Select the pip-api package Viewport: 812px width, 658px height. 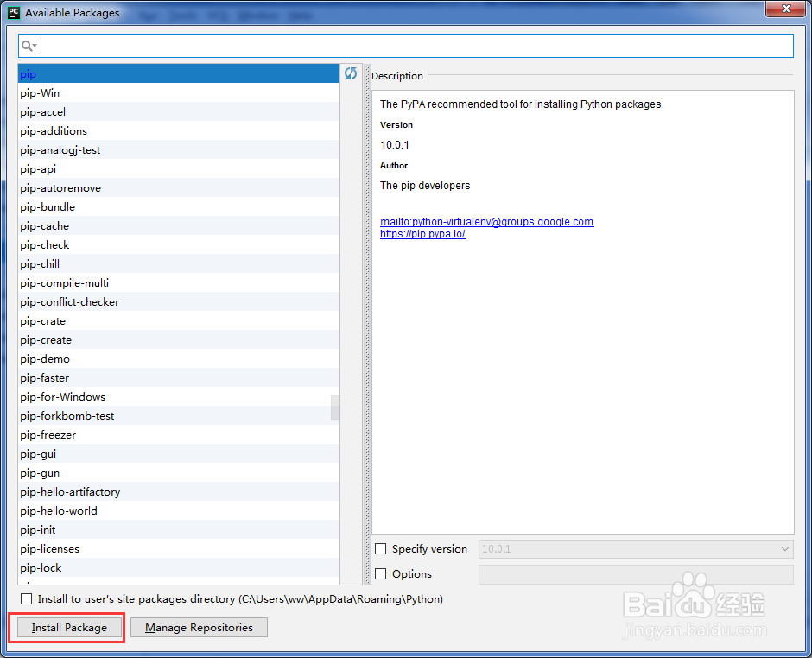tap(179, 168)
